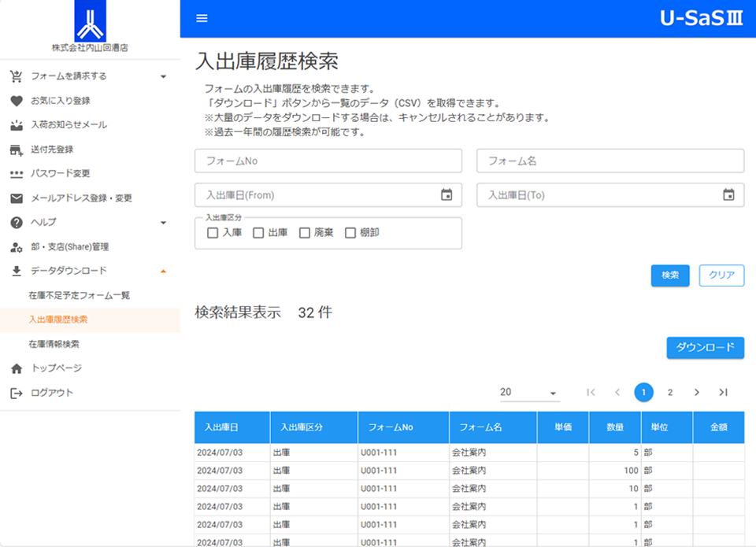Screen dimensions: 756x547
Task: Check the 入庫 checkbox
Action: [213, 233]
